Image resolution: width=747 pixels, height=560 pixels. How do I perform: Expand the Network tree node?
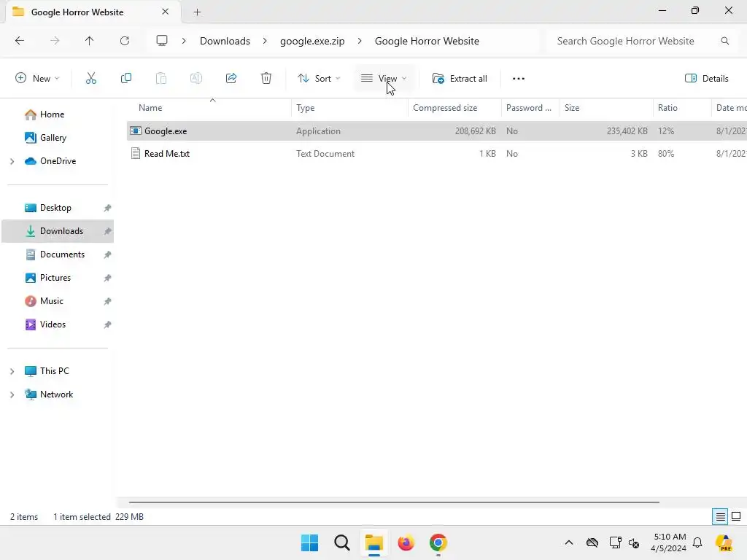[x=12, y=394]
